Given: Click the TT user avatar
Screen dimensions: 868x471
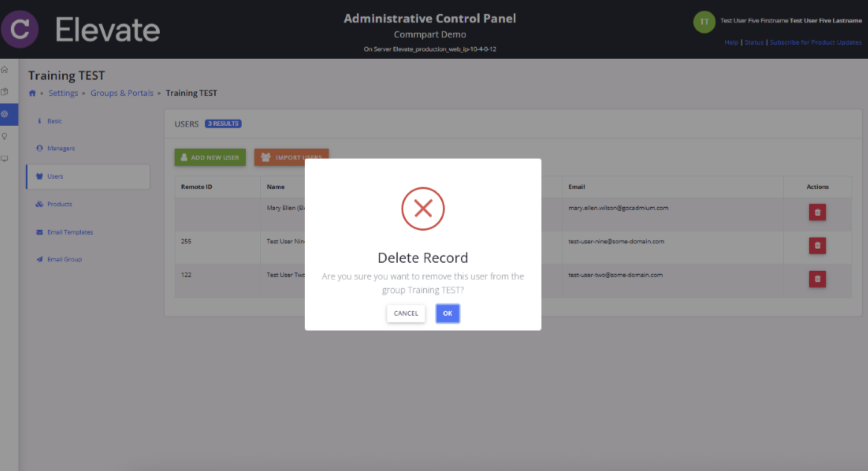Looking at the screenshot, I should point(704,22).
